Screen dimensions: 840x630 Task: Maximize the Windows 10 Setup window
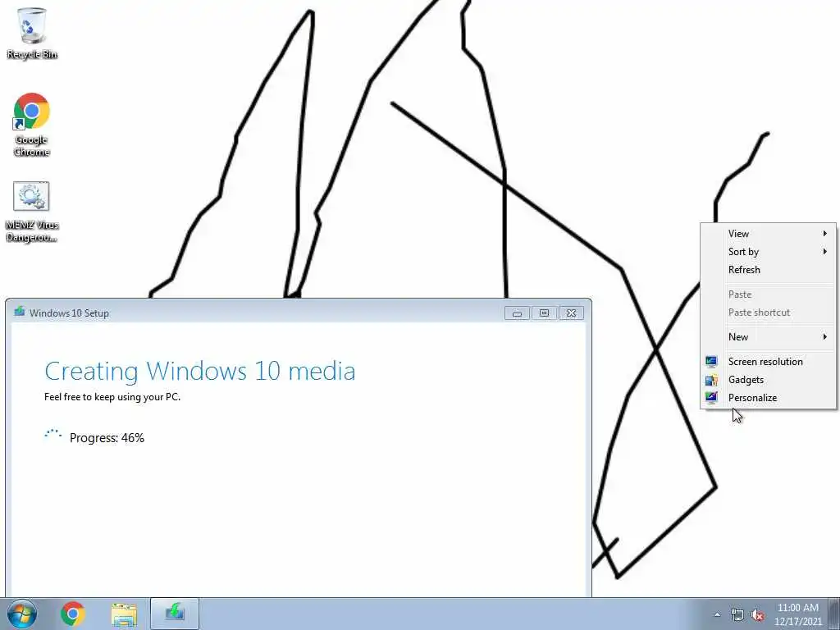pos(544,313)
